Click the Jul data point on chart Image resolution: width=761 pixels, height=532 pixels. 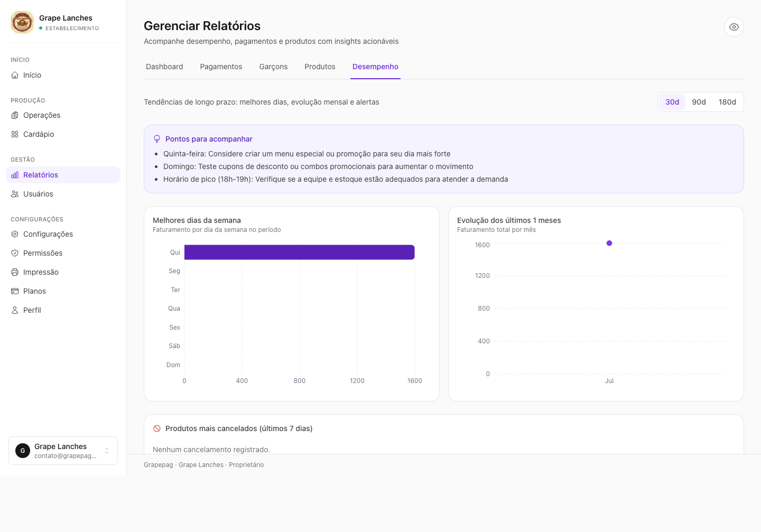click(x=609, y=243)
